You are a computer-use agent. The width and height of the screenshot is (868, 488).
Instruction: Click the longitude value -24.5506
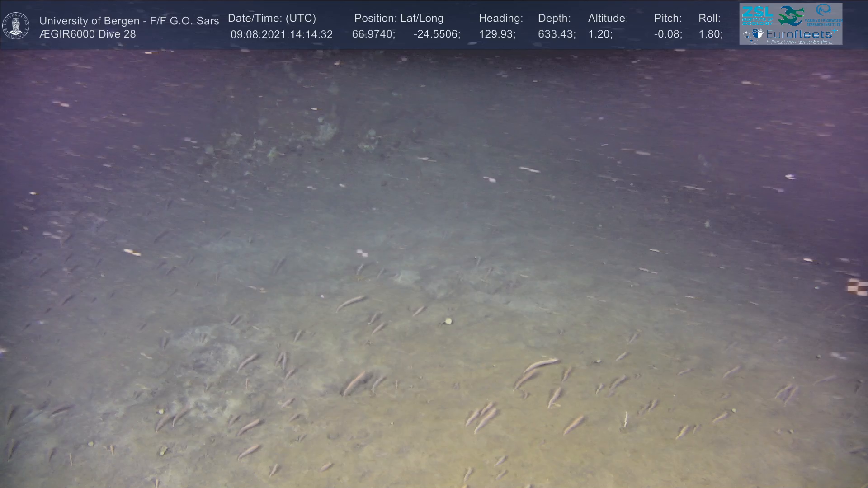[x=436, y=34]
